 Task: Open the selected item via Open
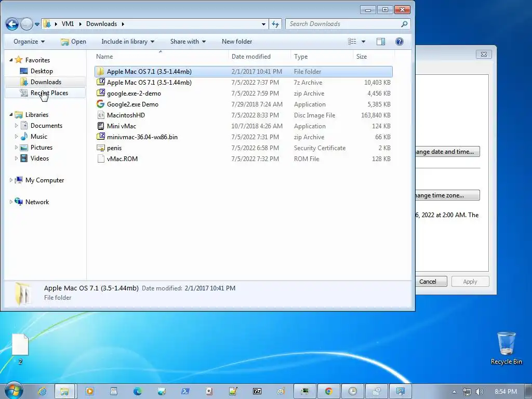point(73,42)
